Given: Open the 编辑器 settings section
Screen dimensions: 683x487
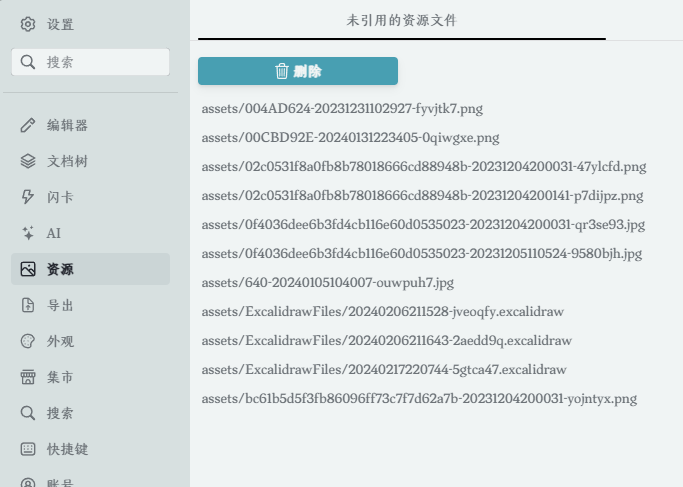Looking at the screenshot, I should point(91,125).
